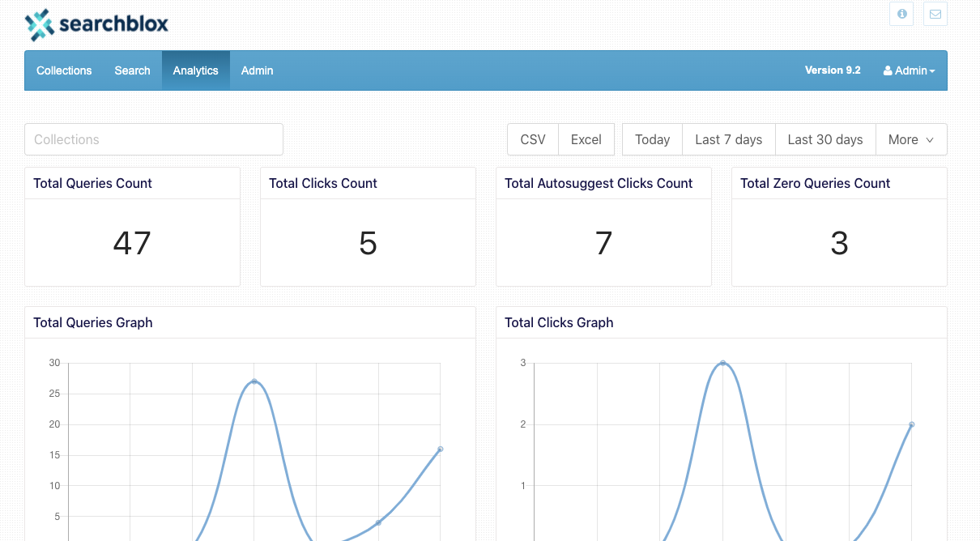
Task: Click the last data point in Clicks Graph
Action: pyautogui.click(x=911, y=424)
